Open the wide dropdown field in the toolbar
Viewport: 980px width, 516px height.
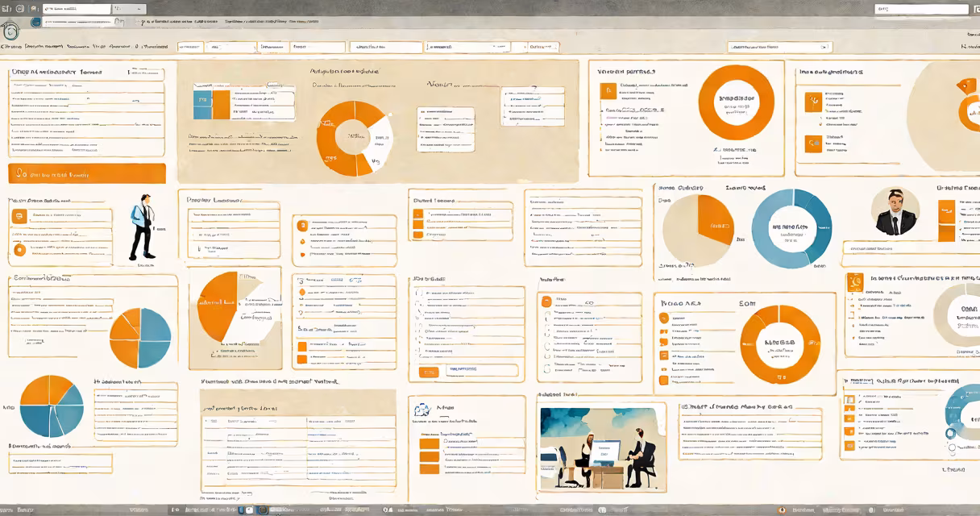(x=780, y=48)
